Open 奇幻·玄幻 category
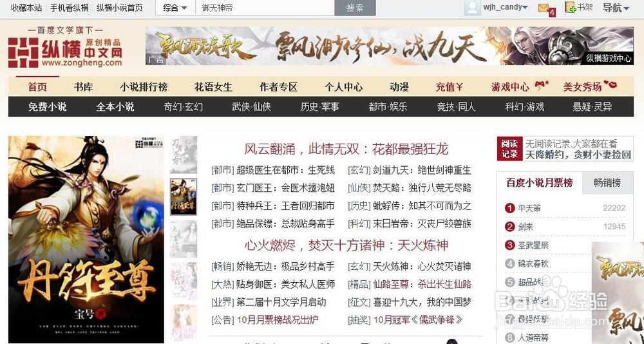The width and height of the screenshot is (644, 344). pyautogui.click(x=183, y=107)
